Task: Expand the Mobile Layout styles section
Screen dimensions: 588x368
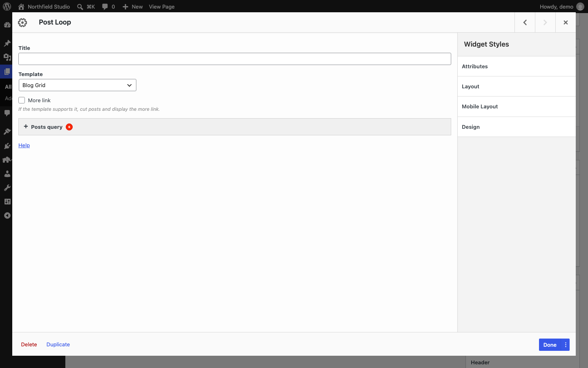Action: click(x=517, y=106)
